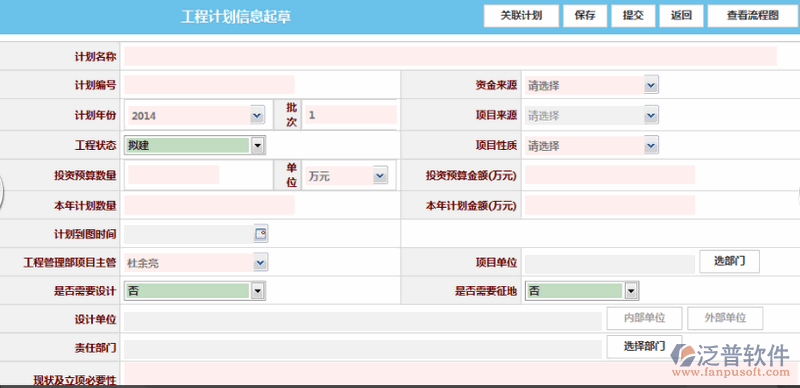This screenshot has width=800, height=388.
Task: View the flowchart via 查看流程图
Action: tap(753, 16)
